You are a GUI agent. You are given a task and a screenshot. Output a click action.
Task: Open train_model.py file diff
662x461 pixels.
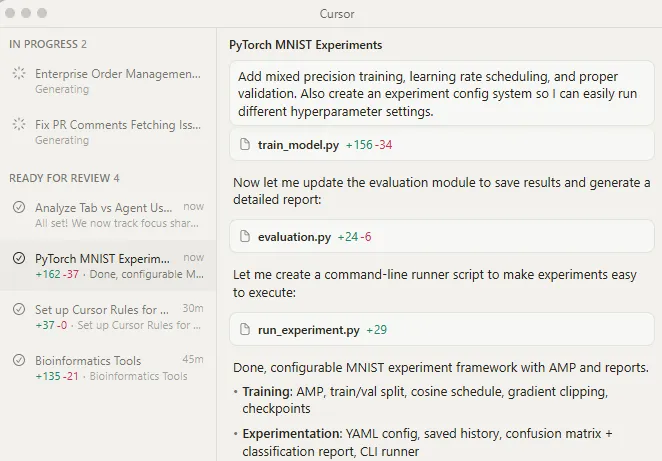(298, 145)
